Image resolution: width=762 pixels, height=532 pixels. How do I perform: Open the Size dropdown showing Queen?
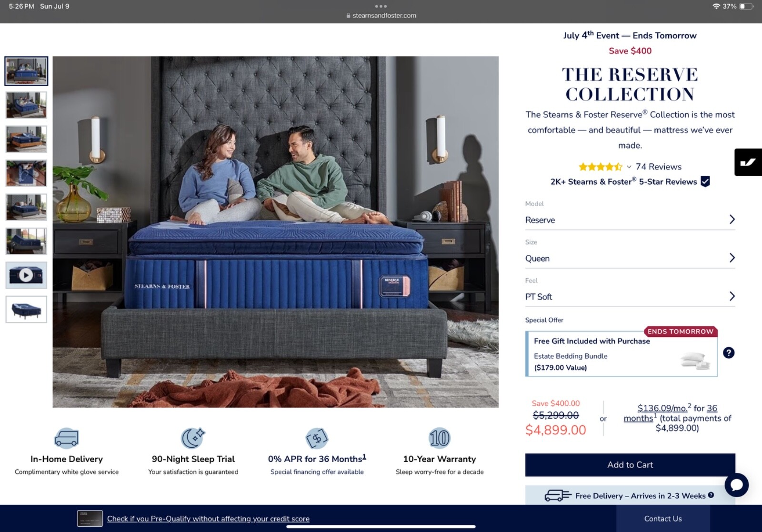click(x=630, y=258)
